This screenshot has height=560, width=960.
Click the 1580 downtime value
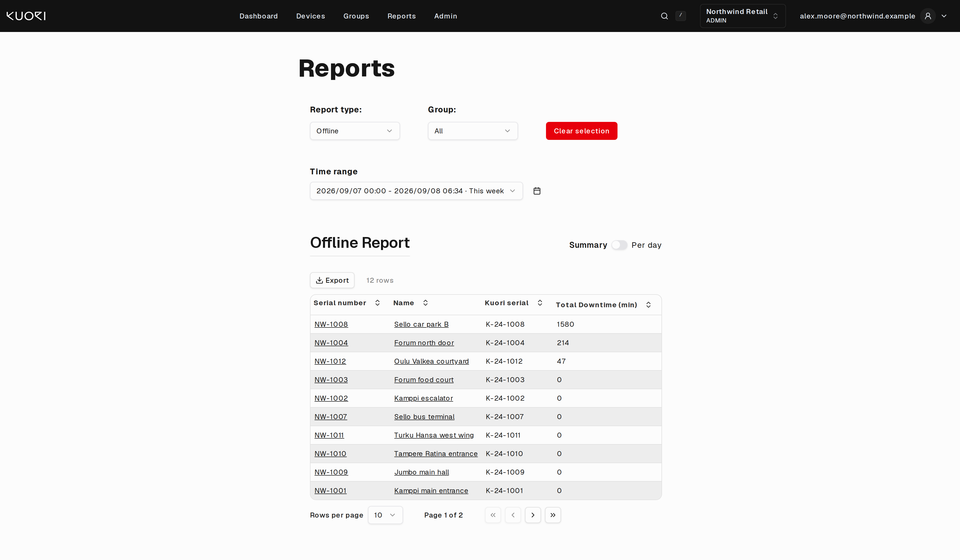[x=565, y=324]
